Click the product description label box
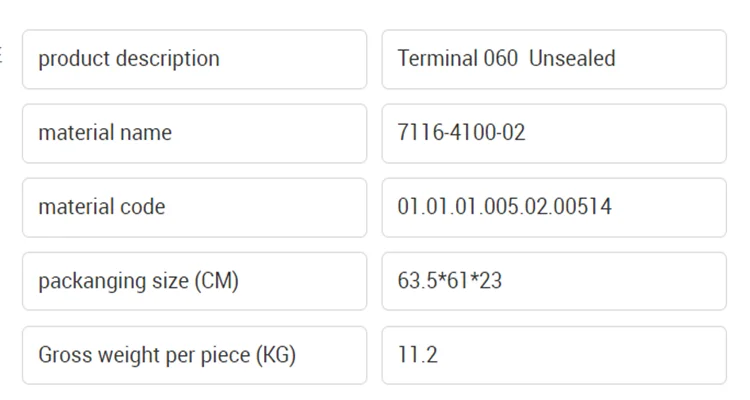The height and width of the screenshot is (400, 750). pos(194,59)
